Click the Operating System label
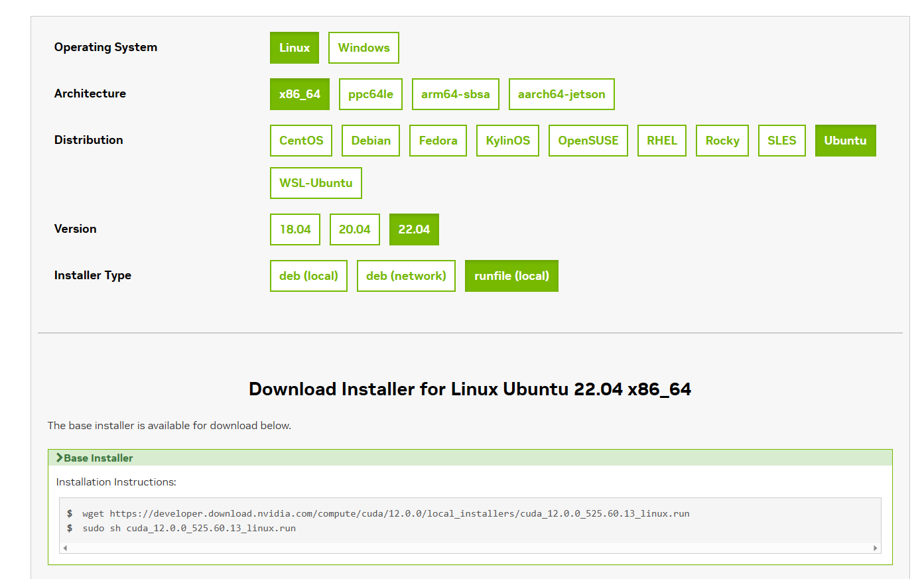The width and height of the screenshot is (924, 579). pyautogui.click(x=105, y=47)
